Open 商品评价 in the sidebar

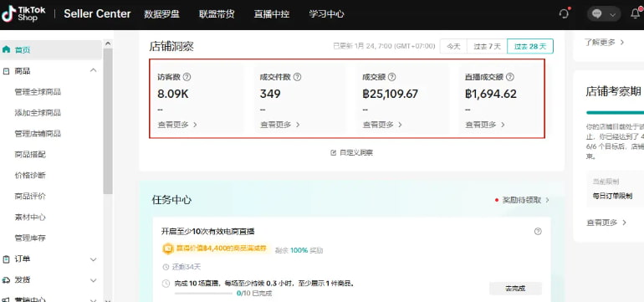(x=30, y=197)
